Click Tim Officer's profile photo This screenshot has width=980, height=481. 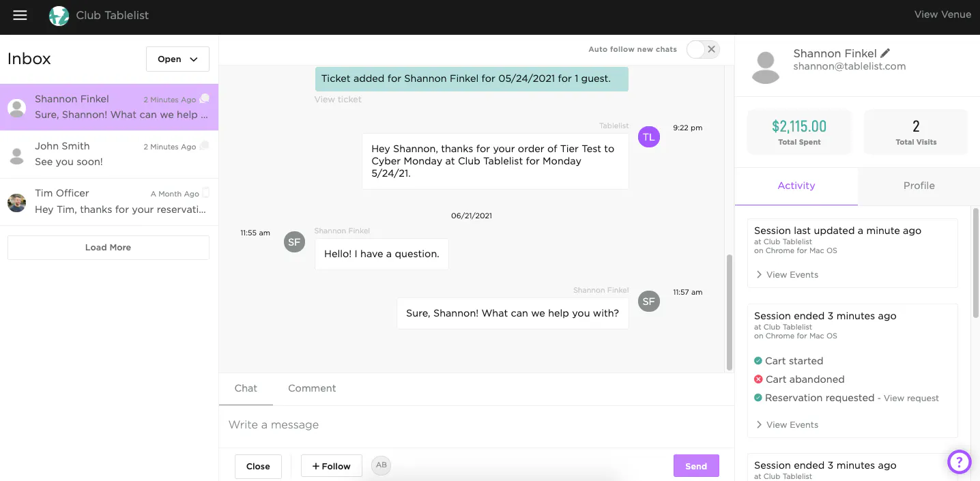[17, 202]
